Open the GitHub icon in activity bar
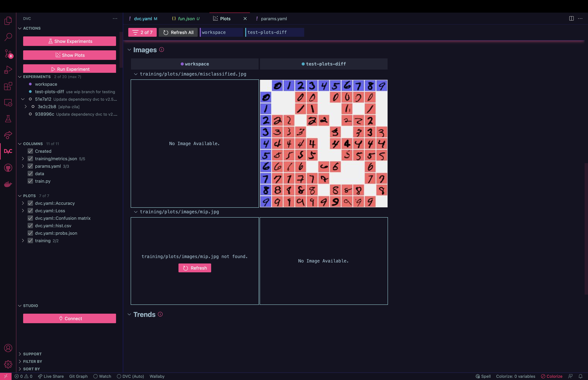This screenshot has width=588, height=380. pos(8,168)
